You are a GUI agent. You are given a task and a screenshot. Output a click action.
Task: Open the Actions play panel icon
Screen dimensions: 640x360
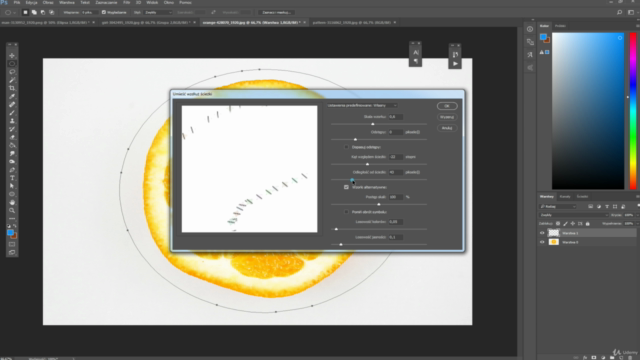(x=455, y=64)
